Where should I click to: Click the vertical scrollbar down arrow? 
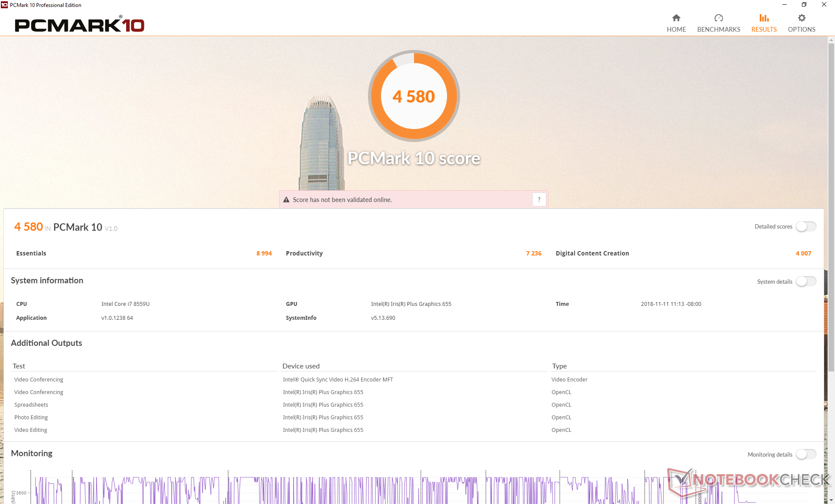coord(831,500)
